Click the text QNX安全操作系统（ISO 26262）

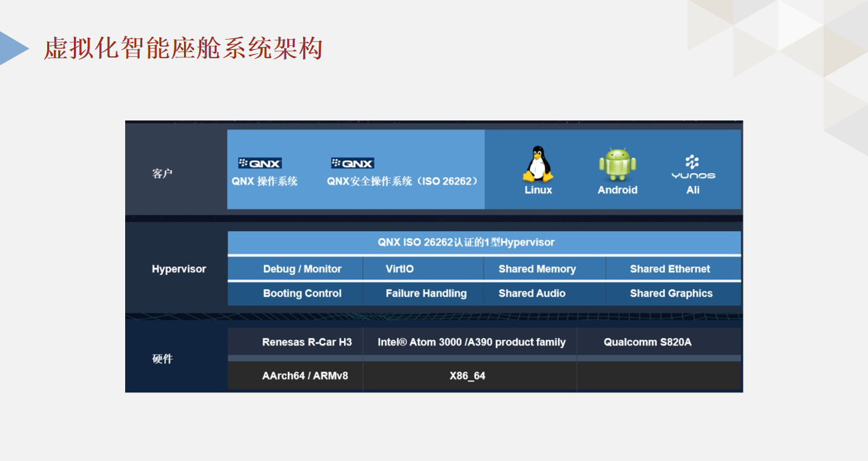point(402,181)
